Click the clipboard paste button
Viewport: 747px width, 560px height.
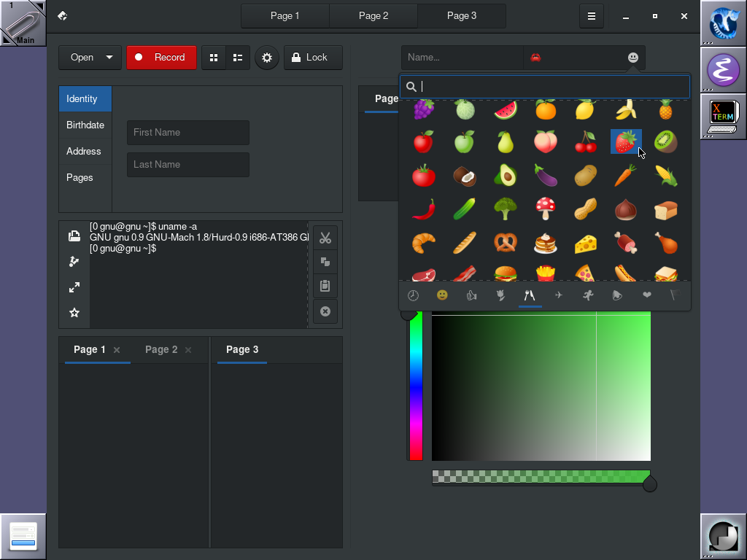(325, 286)
